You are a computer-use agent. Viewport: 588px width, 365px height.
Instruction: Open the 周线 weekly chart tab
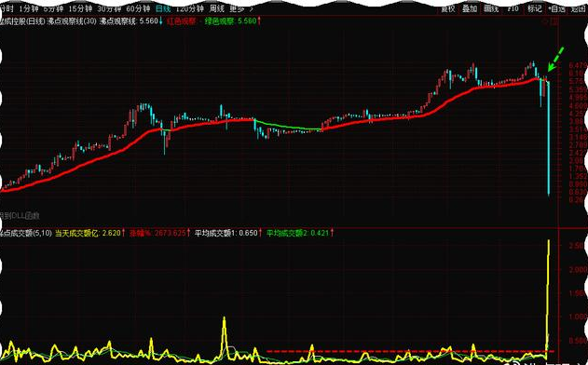point(217,8)
